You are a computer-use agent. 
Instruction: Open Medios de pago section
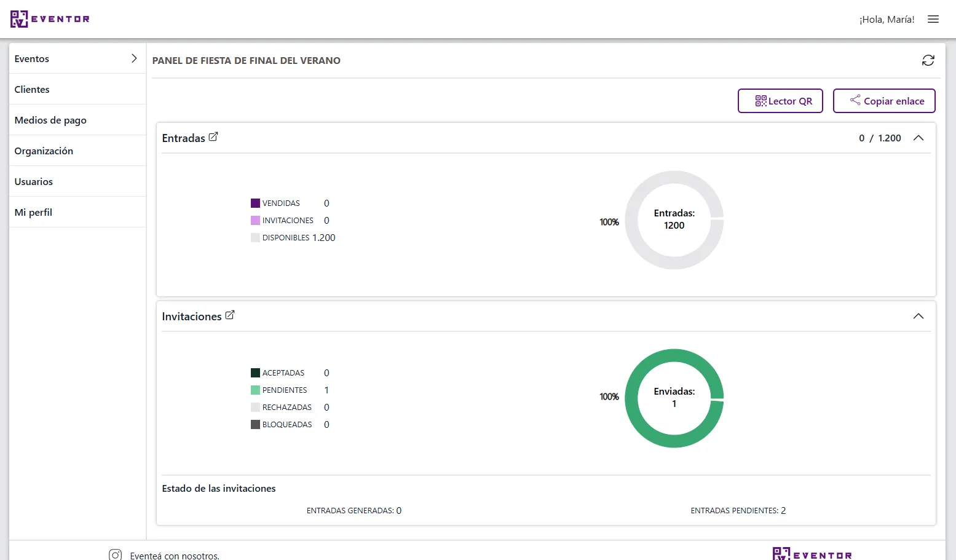77,120
